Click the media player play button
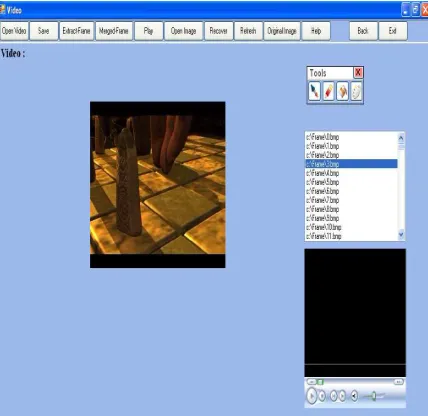The height and width of the screenshot is (416, 428). 311,396
